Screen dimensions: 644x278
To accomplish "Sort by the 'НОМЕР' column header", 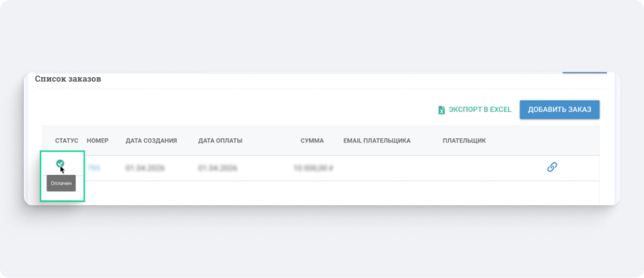I will coord(98,141).
